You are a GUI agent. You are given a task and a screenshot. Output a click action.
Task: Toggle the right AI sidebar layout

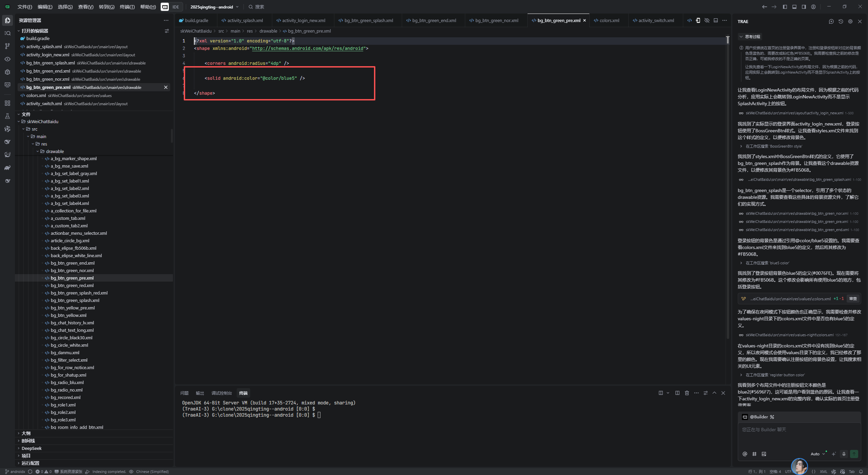[x=804, y=7]
